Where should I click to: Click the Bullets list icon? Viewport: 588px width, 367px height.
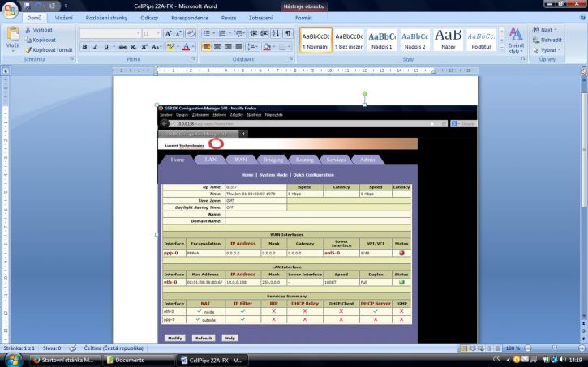[x=207, y=34]
